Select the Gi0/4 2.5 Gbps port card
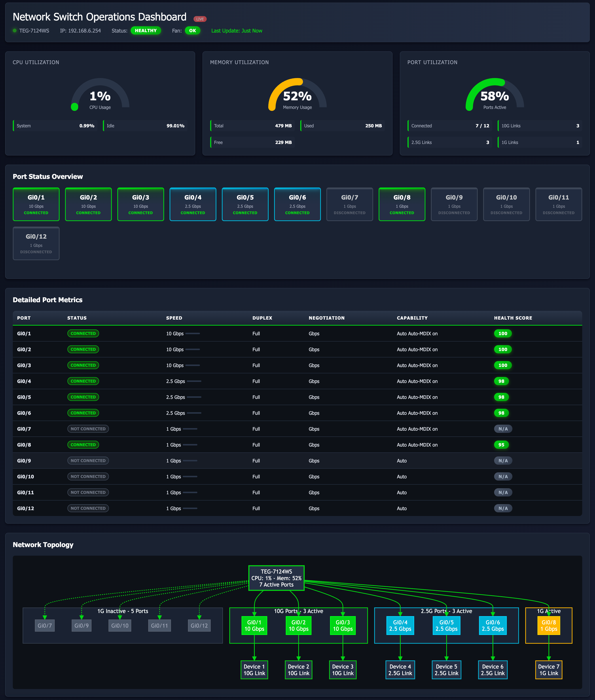 coord(193,204)
